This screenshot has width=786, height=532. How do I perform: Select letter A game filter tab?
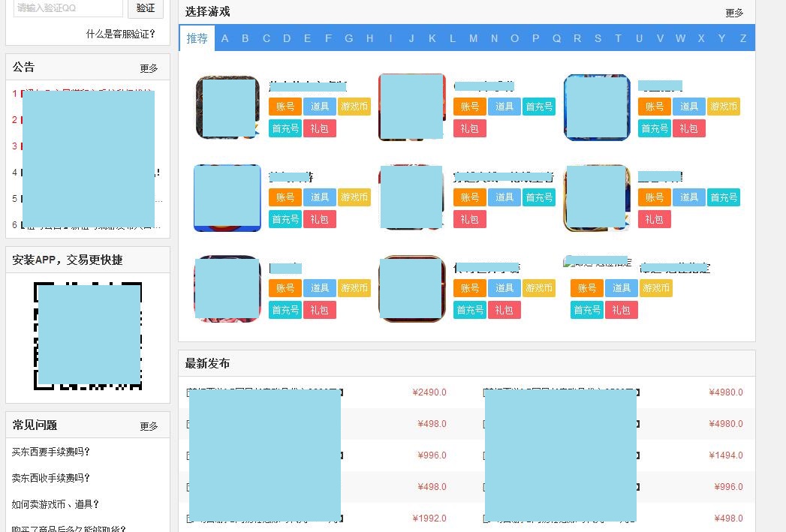tap(224, 38)
